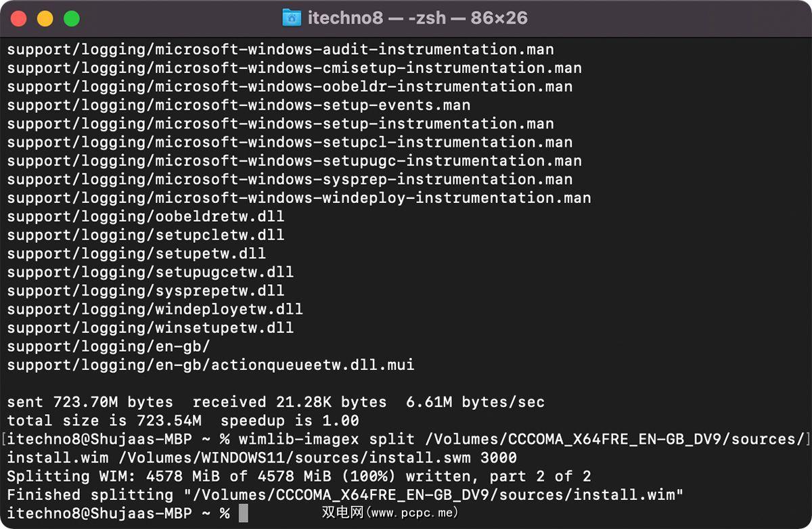Click the "microsoft-windows-audit-instrumentation.man" line
The image size is (812, 529).
pos(355,49)
